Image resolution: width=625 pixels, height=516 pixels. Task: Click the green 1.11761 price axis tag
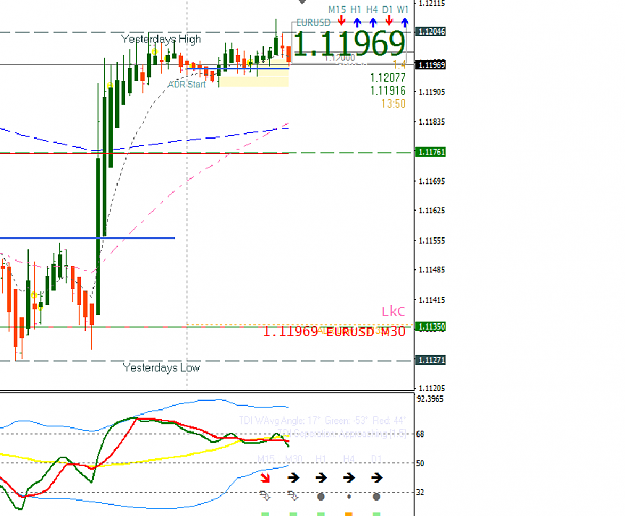pos(430,152)
